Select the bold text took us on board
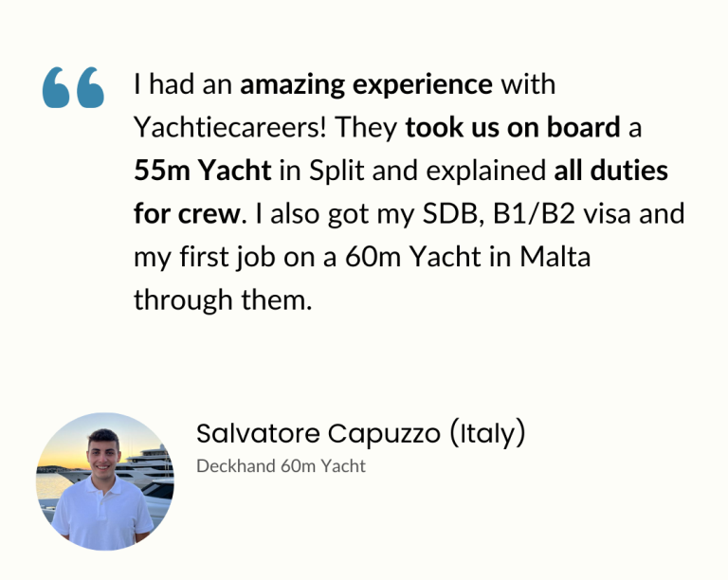 513,127
